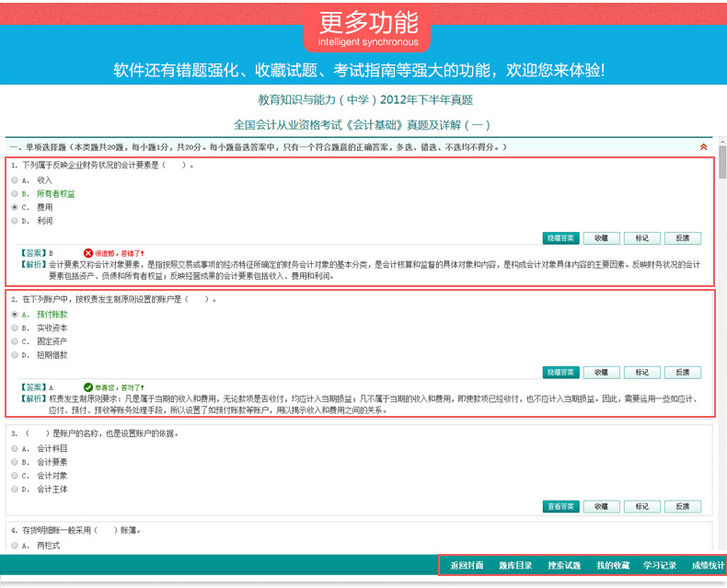Open 搜索试题 to search questions
The height and width of the screenshot is (588, 727).
564,565
